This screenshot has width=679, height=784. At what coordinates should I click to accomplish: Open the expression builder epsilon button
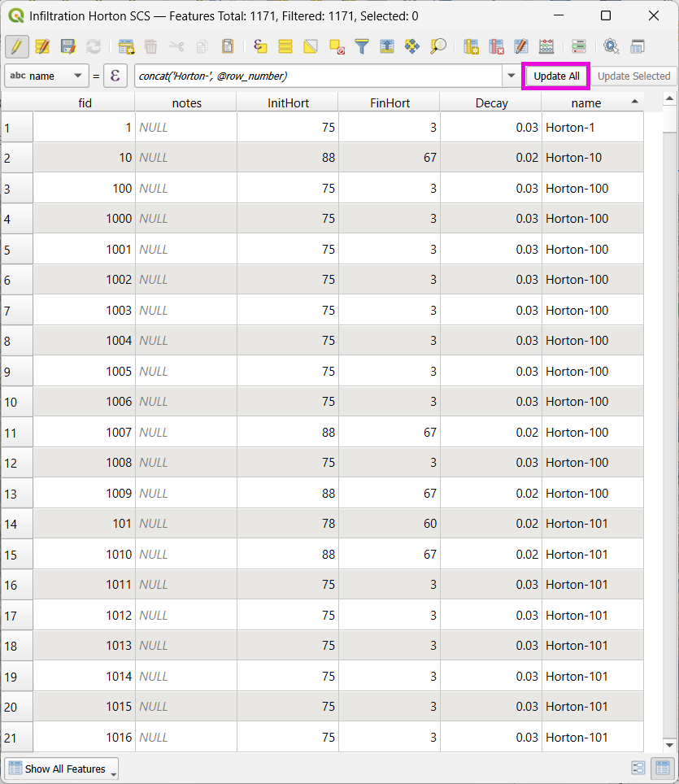(115, 76)
